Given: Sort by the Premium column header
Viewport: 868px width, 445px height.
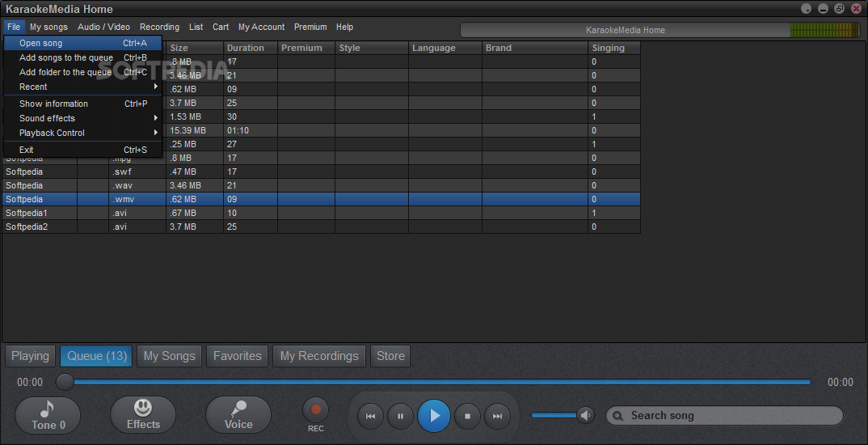Looking at the screenshot, I should click(306, 48).
